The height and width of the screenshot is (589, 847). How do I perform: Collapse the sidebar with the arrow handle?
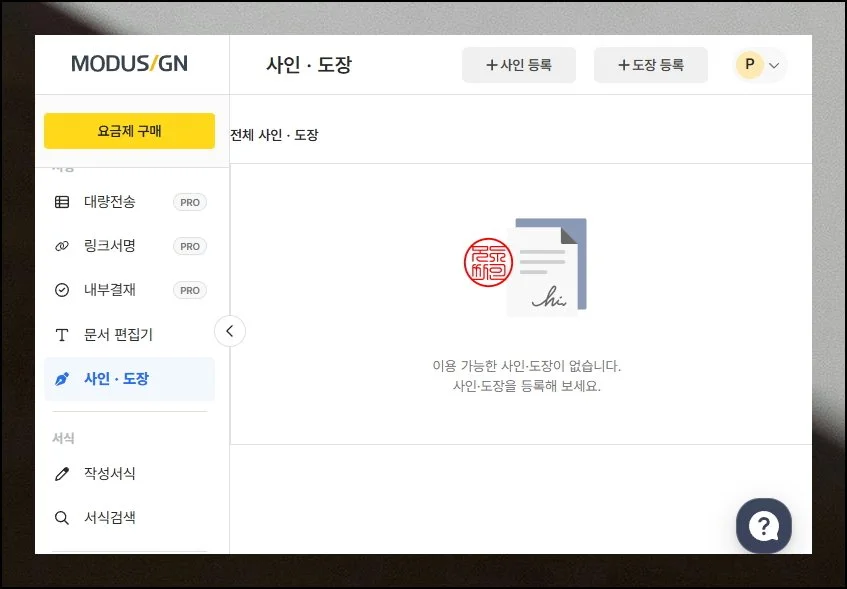click(230, 330)
